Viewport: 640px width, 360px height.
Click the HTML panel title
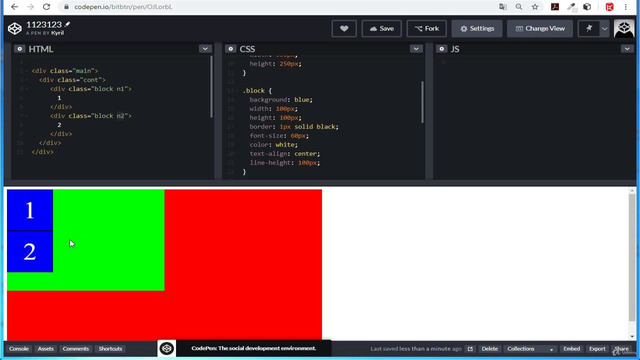click(41, 49)
